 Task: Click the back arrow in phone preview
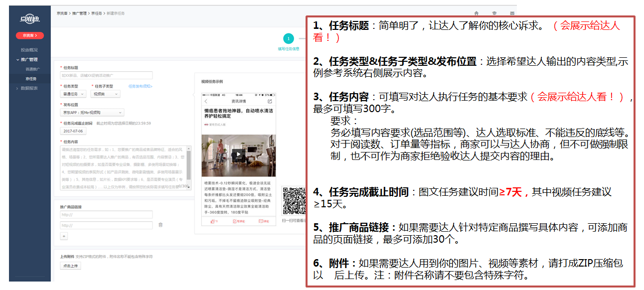pyautogui.click(x=205, y=101)
